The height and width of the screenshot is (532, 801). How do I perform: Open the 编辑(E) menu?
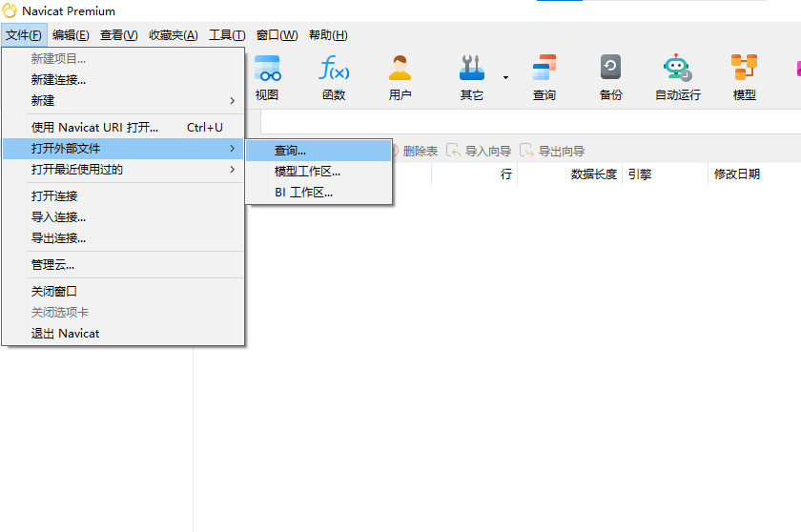click(x=71, y=34)
